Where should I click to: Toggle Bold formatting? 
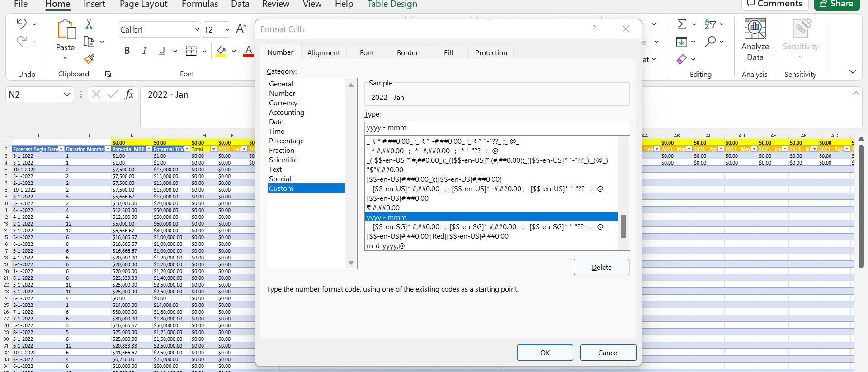pyautogui.click(x=127, y=51)
